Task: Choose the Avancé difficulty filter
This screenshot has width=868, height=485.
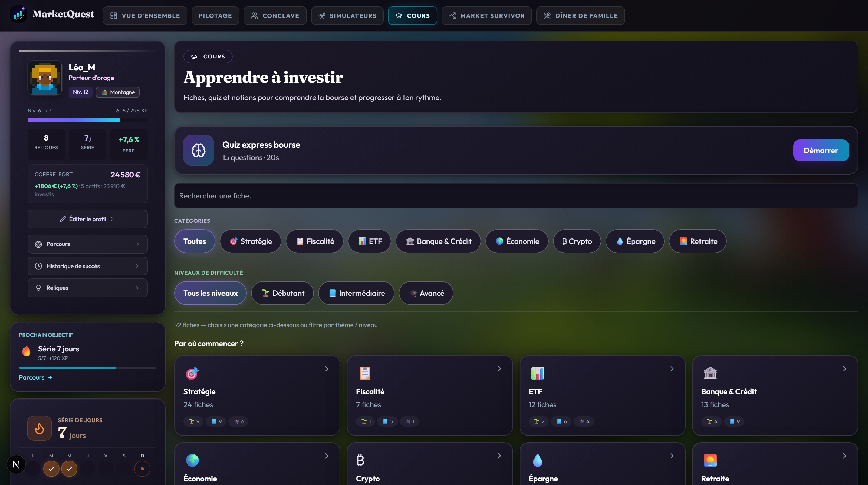Action: 426,293
